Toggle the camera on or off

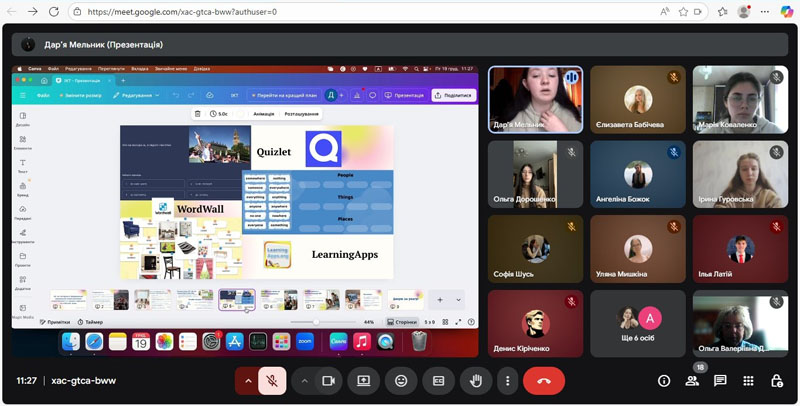pyautogui.click(x=327, y=381)
